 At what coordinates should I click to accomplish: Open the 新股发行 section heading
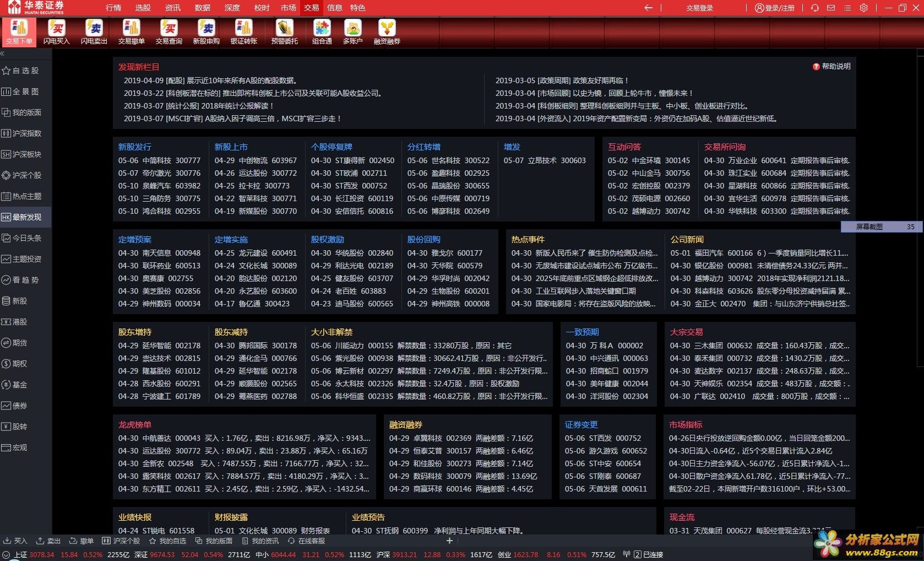pos(135,147)
